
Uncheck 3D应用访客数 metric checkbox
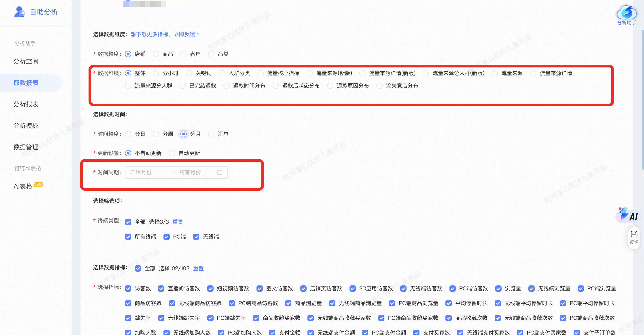click(x=353, y=289)
